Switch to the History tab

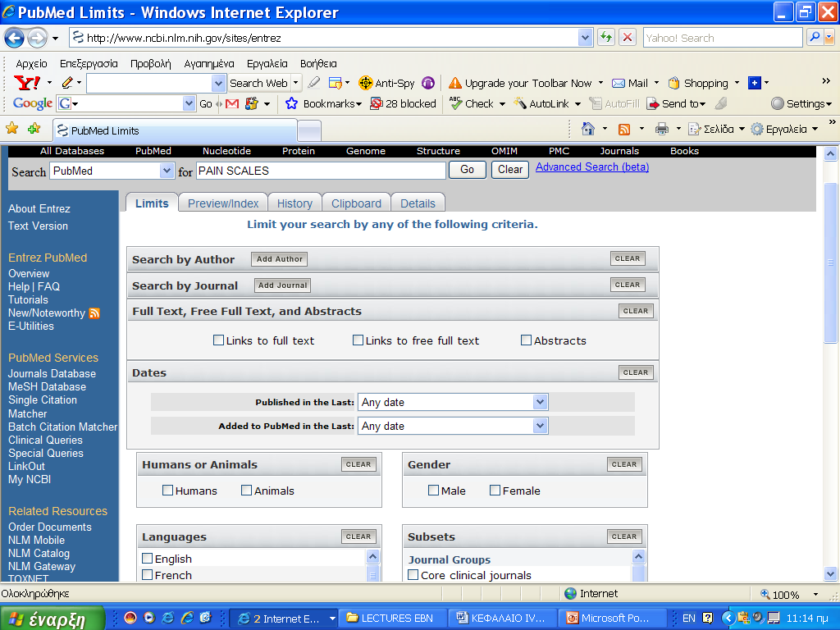point(294,203)
